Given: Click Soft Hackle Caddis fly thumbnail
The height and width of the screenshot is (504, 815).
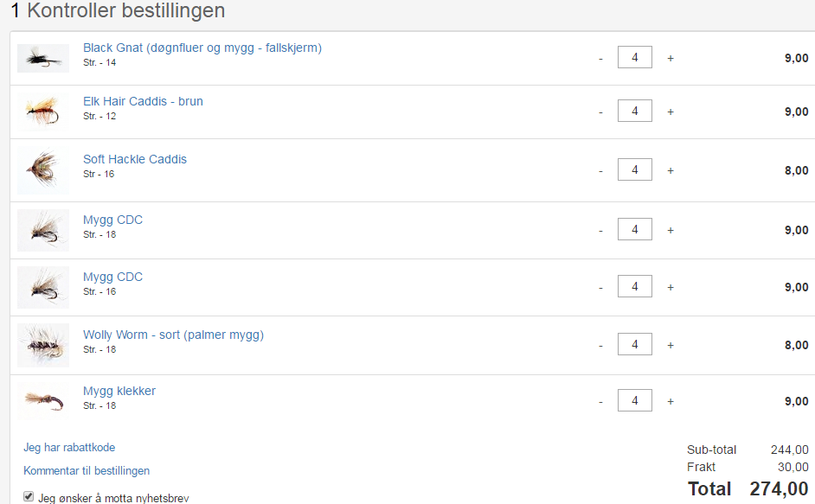Looking at the screenshot, I should click(42, 169).
